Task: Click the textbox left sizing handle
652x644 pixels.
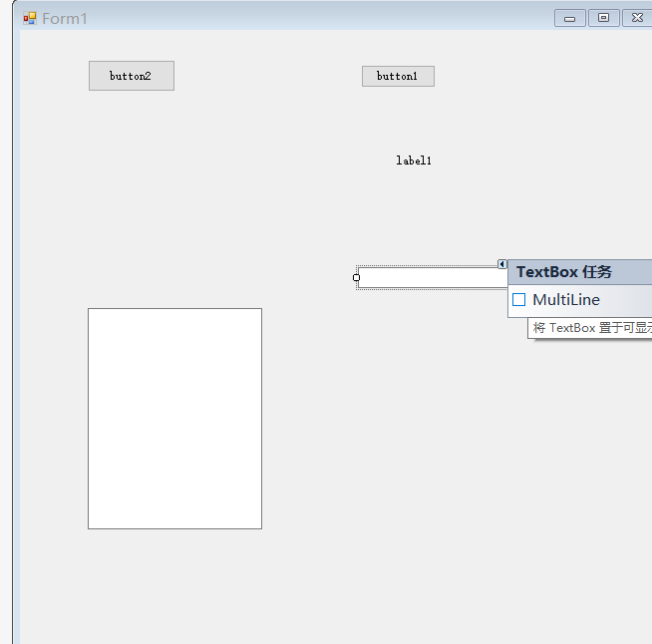Action: (x=356, y=277)
